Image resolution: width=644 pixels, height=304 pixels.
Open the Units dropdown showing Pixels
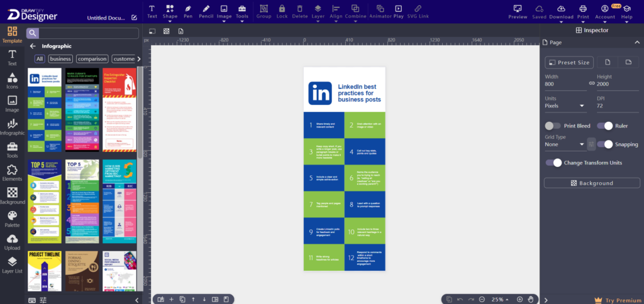(x=565, y=106)
